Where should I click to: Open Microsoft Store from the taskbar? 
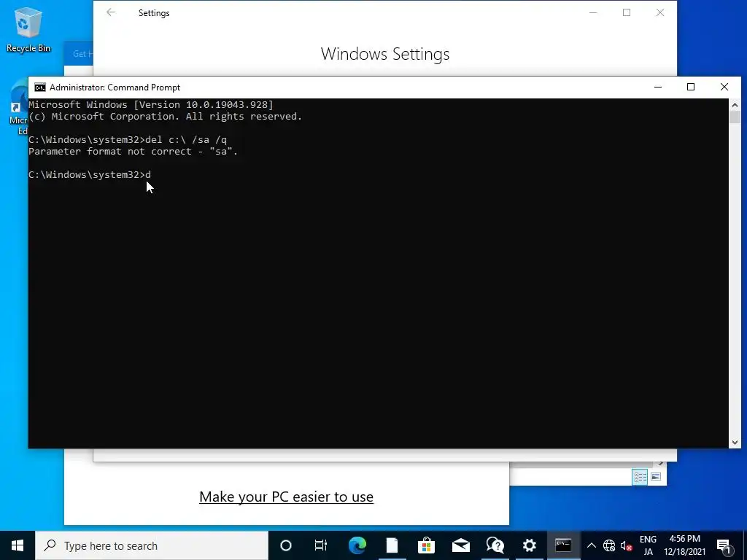[x=426, y=545]
